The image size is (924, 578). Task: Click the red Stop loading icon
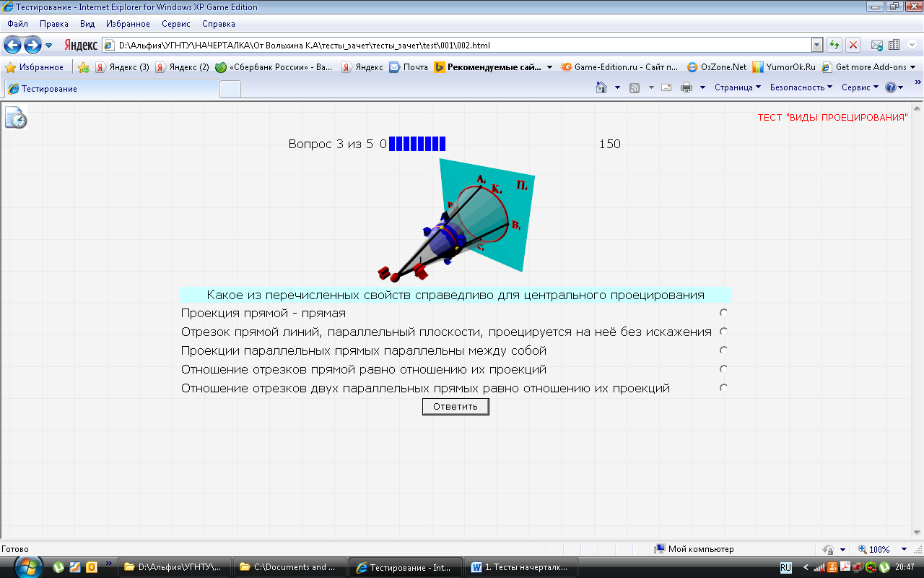[853, 45]
